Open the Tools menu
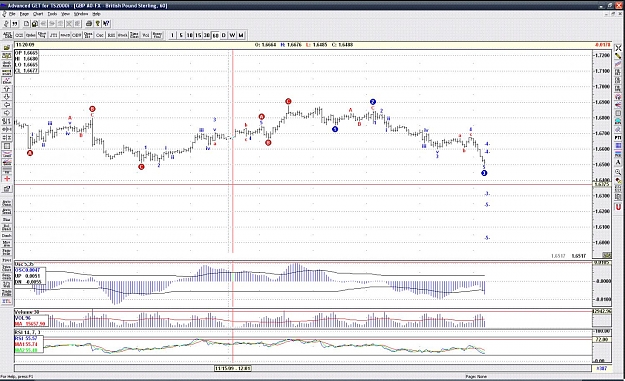Screen dimensions: 625x381 tap(52, 14)
